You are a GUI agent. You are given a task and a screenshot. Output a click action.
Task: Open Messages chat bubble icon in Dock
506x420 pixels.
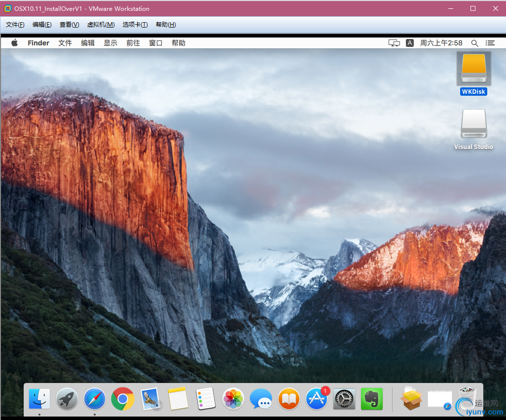tap(261, 399)
